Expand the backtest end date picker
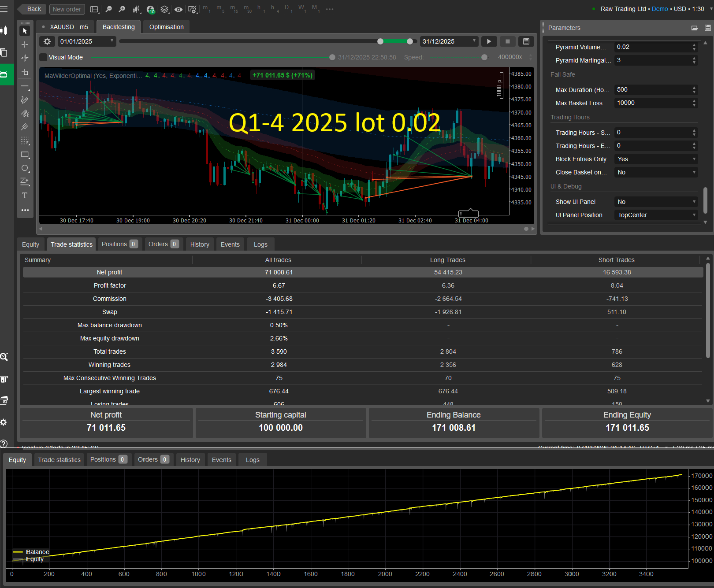This screenshot has width=714, height=588. coord(474,41)
